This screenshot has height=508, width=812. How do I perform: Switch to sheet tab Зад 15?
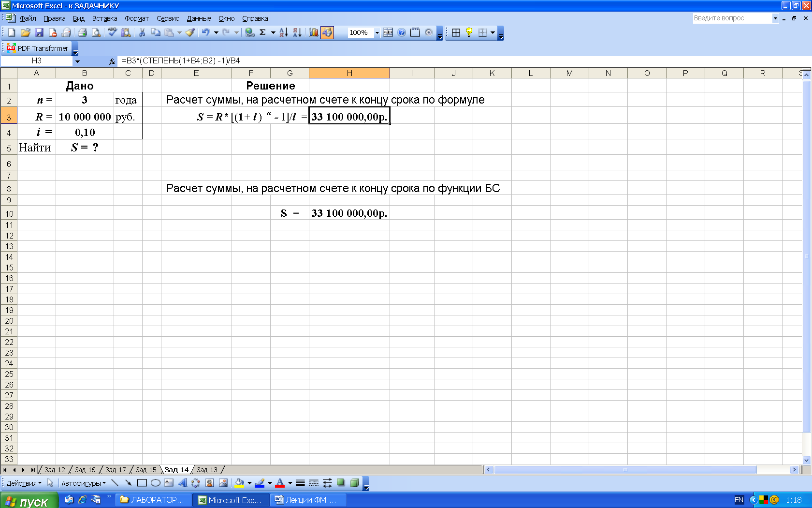146,470
